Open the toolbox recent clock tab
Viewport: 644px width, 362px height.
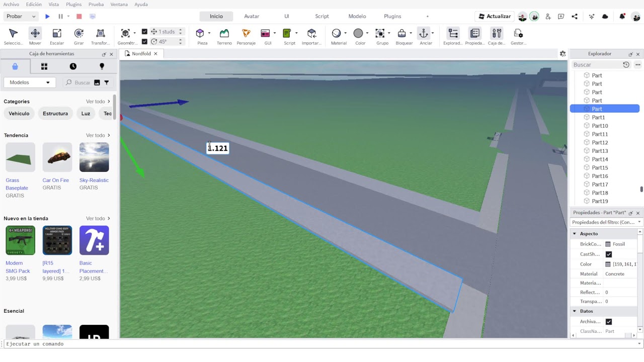click(73, 66)
